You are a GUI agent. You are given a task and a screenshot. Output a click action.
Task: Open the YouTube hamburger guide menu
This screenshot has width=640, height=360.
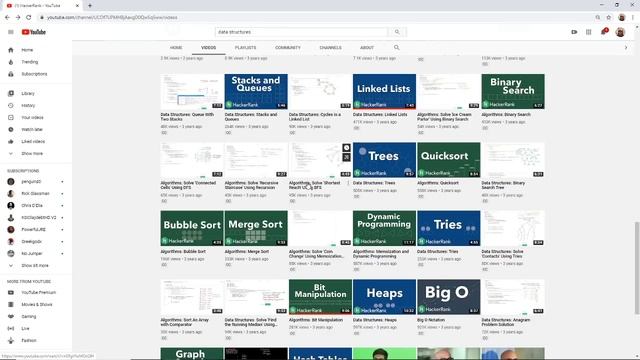tap(11, 32)
